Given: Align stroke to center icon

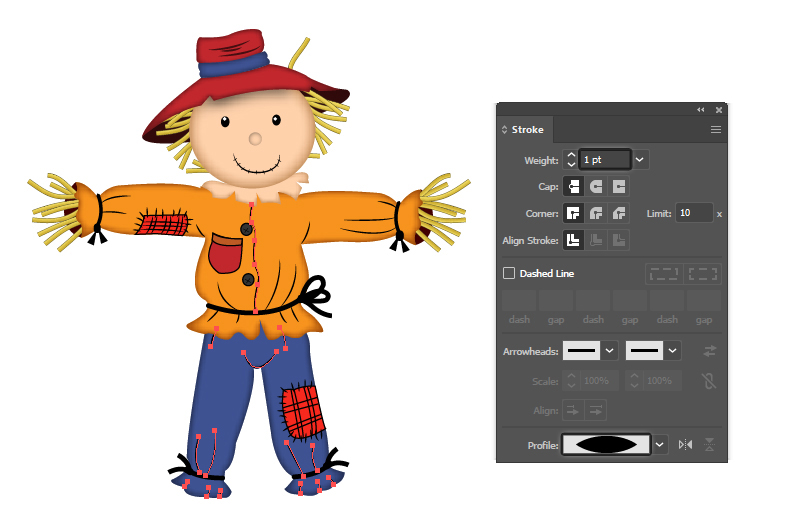Looking at the screenshot, I should tap(574, 240).
